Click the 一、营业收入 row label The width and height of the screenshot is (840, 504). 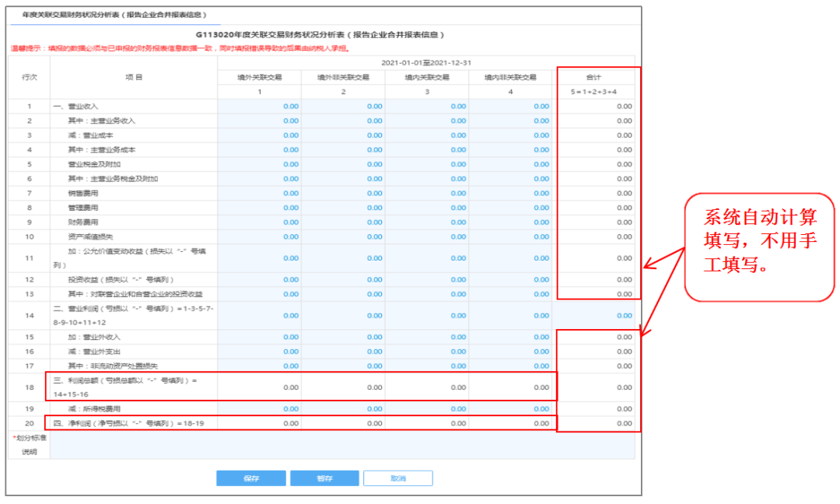75,106
